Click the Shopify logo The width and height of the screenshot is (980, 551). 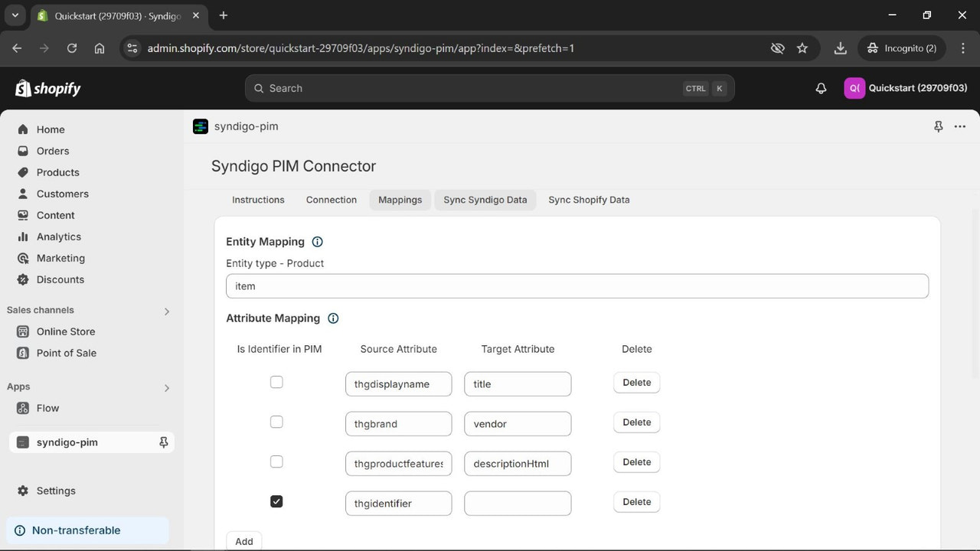(x=47, y=89)
